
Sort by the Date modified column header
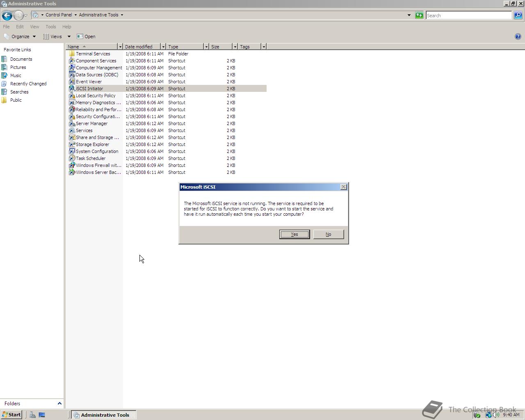[142, 47]
